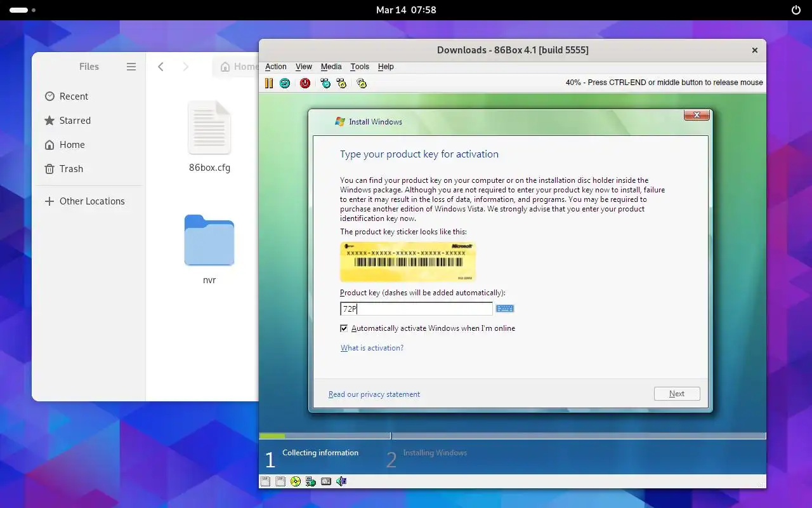Open the nvr folder
Viewport: 812px width, 508px height.
click(209, 240)
